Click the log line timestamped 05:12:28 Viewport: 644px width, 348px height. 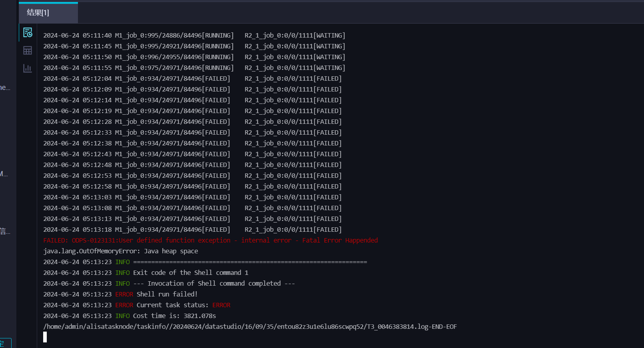click(192, 122)
